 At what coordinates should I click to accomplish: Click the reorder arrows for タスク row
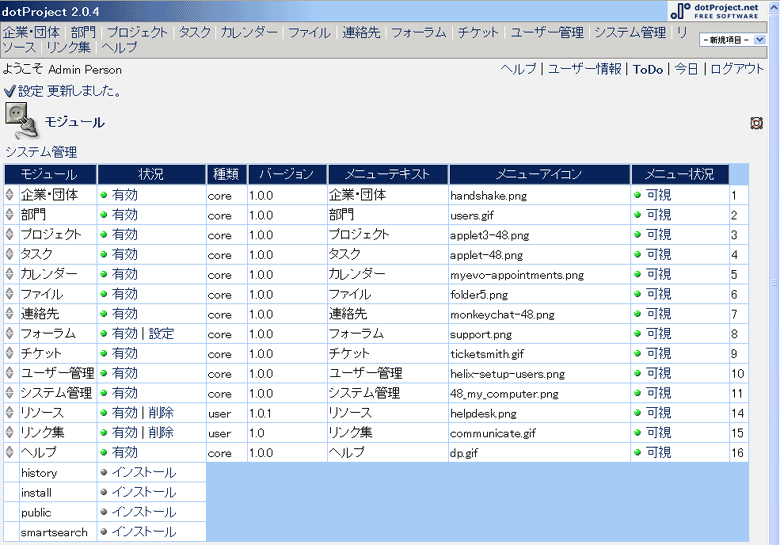pos(9,254)
